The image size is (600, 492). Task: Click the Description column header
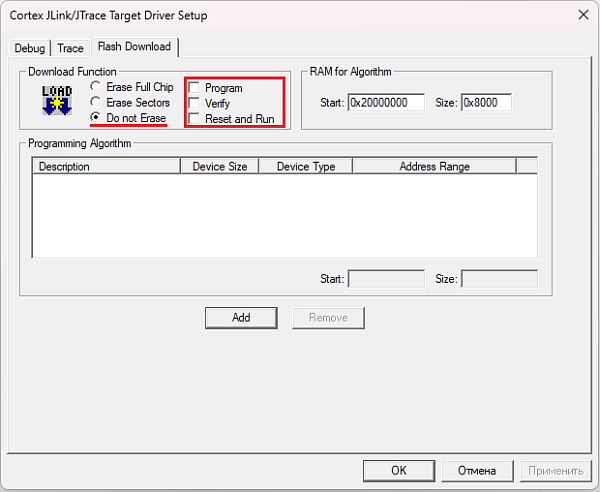106,166
